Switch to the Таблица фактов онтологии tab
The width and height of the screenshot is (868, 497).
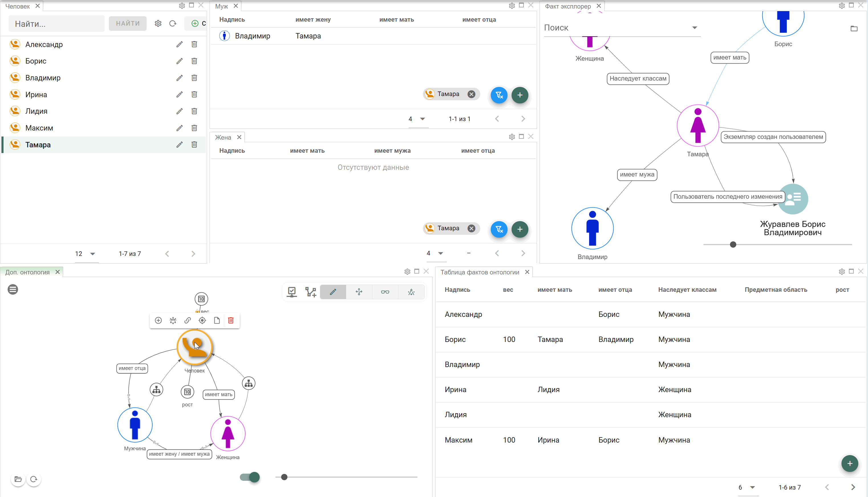coord(479,272)
